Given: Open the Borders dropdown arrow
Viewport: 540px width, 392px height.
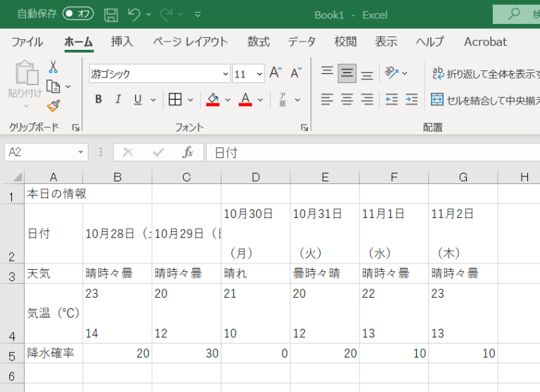Looking at the screenshot, I should click(x=190, y=99).
